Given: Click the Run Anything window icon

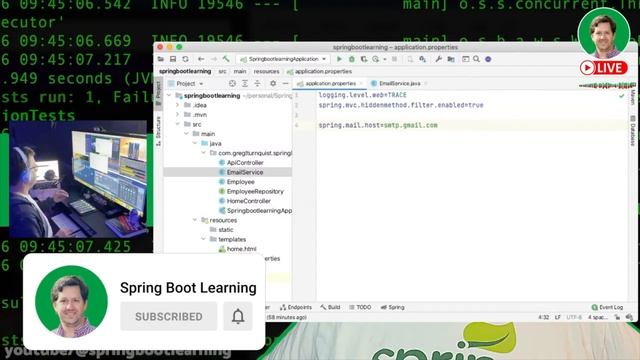Looking at the screenshot, I should point(465,59).
